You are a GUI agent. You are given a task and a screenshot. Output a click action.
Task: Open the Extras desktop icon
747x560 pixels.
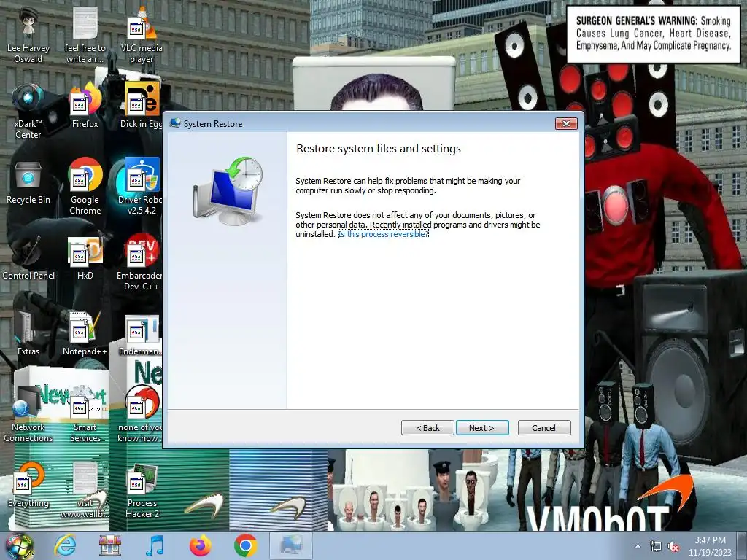tap(28, 334)
